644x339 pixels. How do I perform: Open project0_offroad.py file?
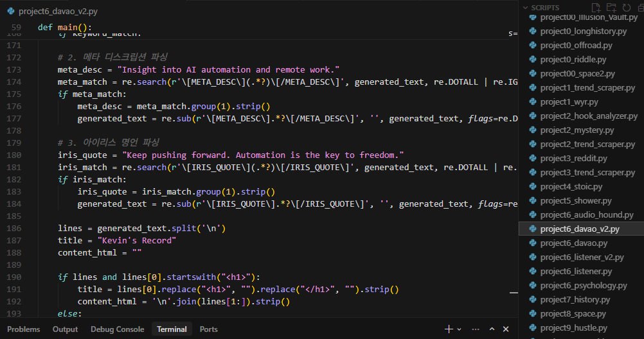pyautogui.click(x=577, y=45)
